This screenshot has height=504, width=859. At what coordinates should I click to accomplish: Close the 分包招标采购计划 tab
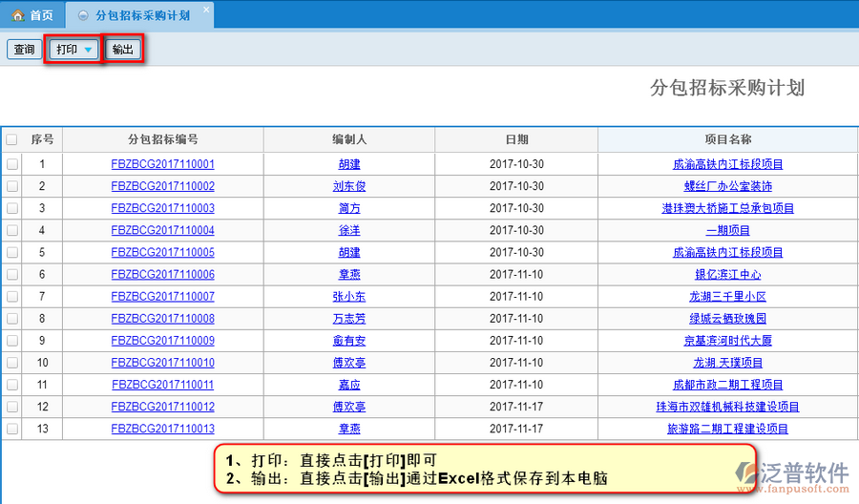[206, 10]
